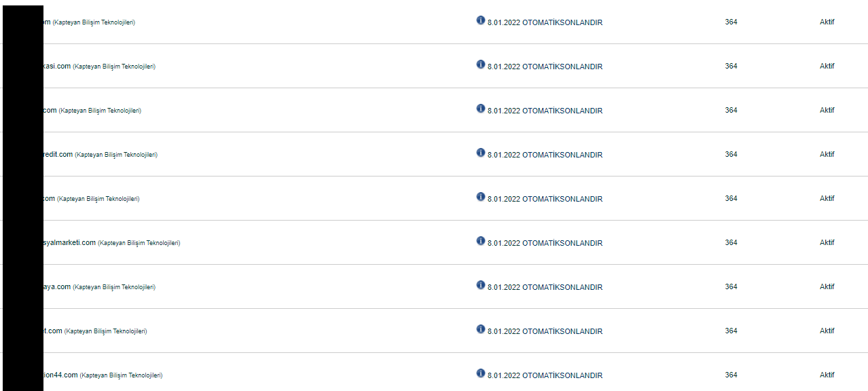Click info icon in the eighth row
Image resolution: width=868 pixels, height=391 pixels.
tap(481, 329)
